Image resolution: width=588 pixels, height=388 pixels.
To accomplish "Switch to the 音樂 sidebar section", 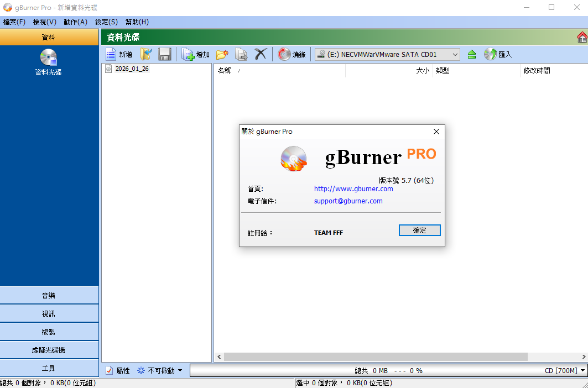I will tap(49, 295).
